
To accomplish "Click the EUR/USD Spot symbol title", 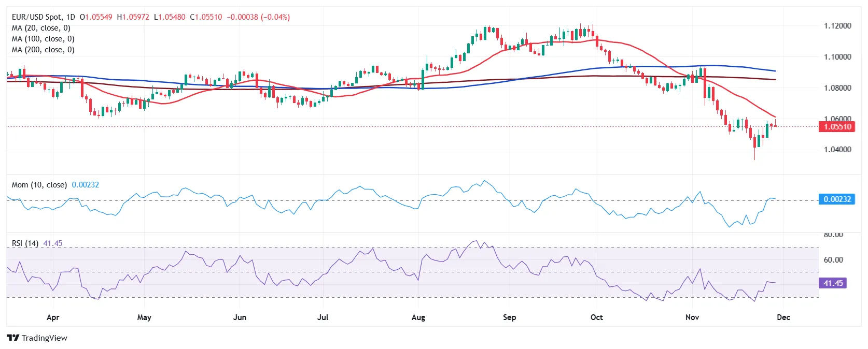I will (36, 17).
